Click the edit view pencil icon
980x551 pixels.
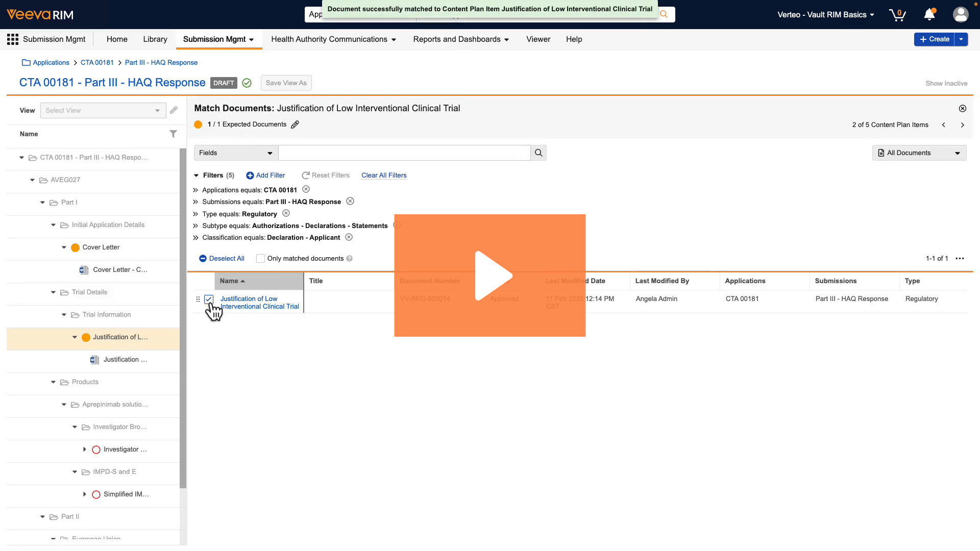(174, 110)
